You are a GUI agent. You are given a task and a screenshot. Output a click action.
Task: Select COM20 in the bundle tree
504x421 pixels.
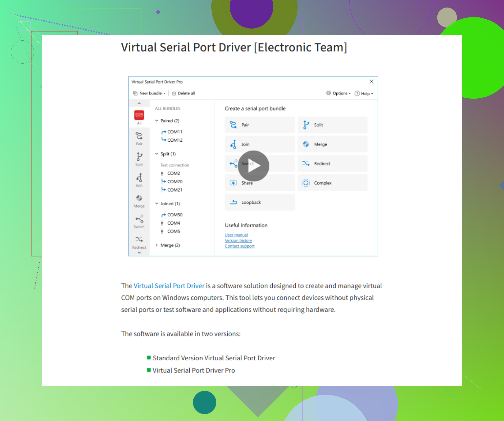175,182
